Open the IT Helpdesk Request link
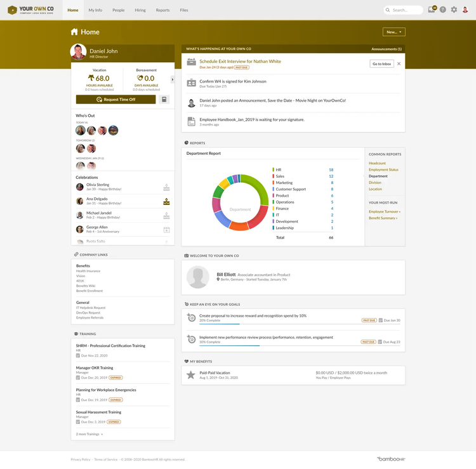 91,308
